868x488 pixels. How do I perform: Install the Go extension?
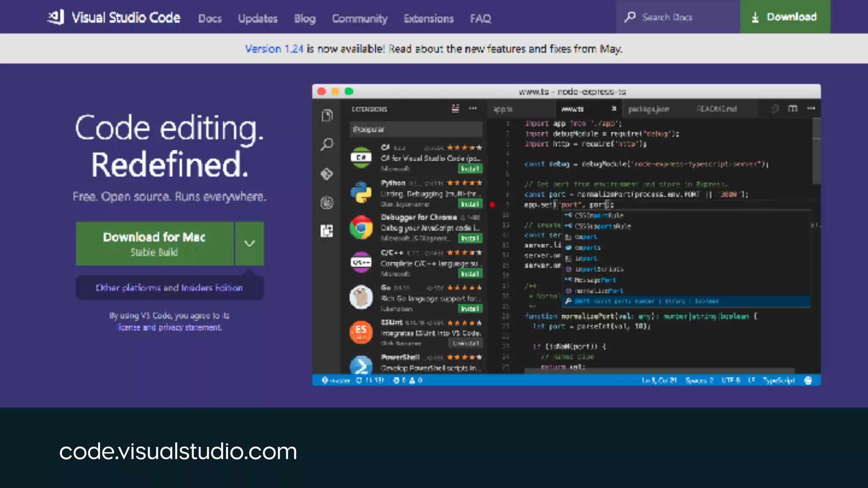470,309
